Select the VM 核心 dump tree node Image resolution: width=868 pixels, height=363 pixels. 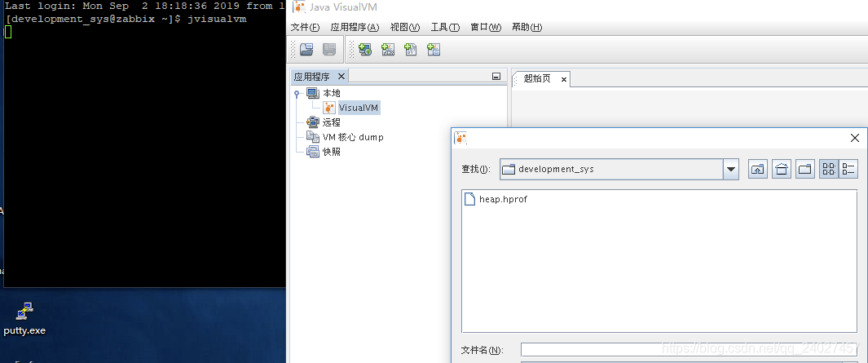click(353, 137)
